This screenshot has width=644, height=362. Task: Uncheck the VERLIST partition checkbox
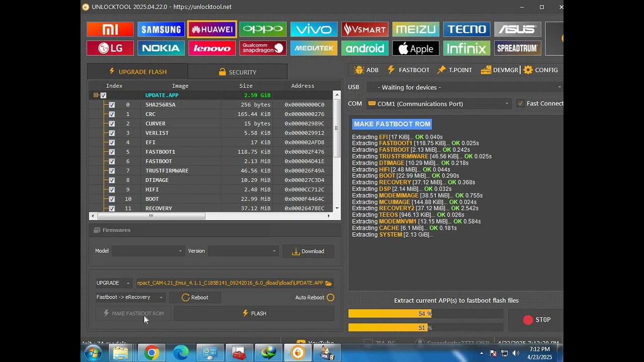pos(112,133)
